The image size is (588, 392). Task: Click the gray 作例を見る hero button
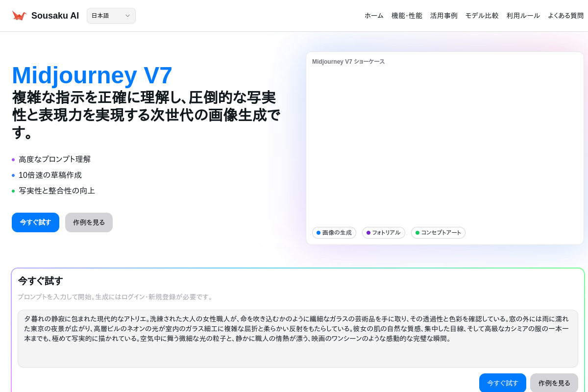coord(89,222)
